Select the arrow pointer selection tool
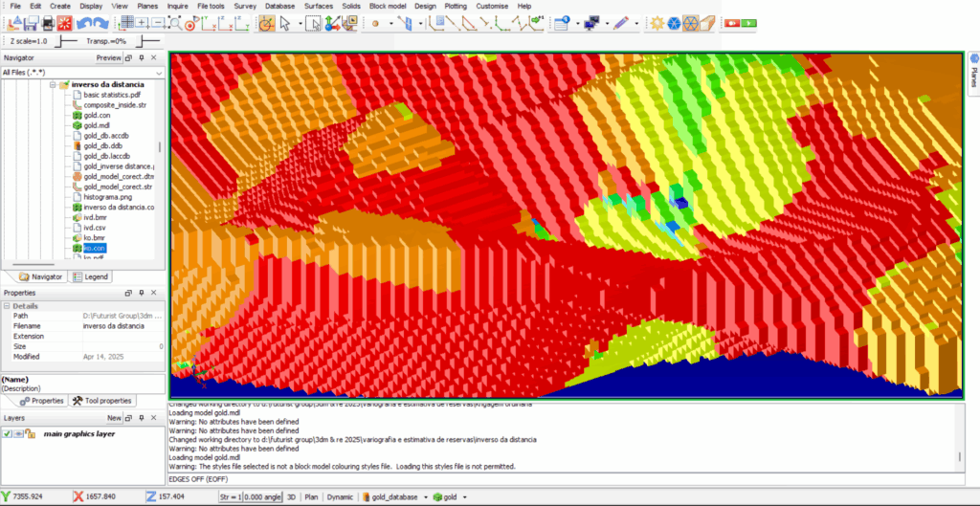Screen dimensions: 980x506 click(285, 24)
